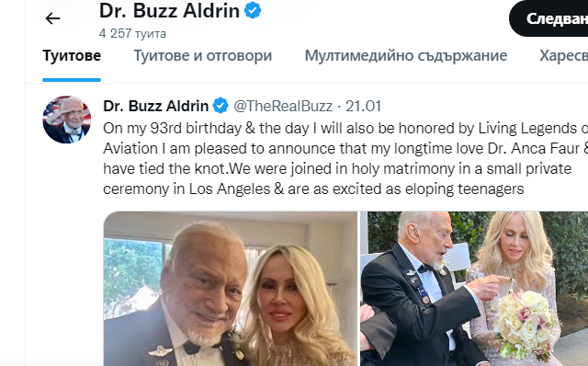Switch to the Харесвания tab
The width and height of the screenshot is (588, 366).
(563, 56)
